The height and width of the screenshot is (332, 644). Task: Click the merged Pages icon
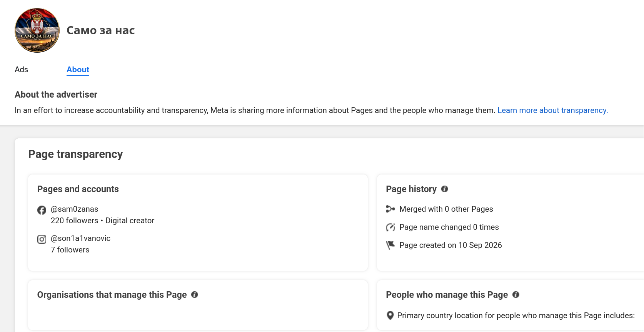point(390,209)
